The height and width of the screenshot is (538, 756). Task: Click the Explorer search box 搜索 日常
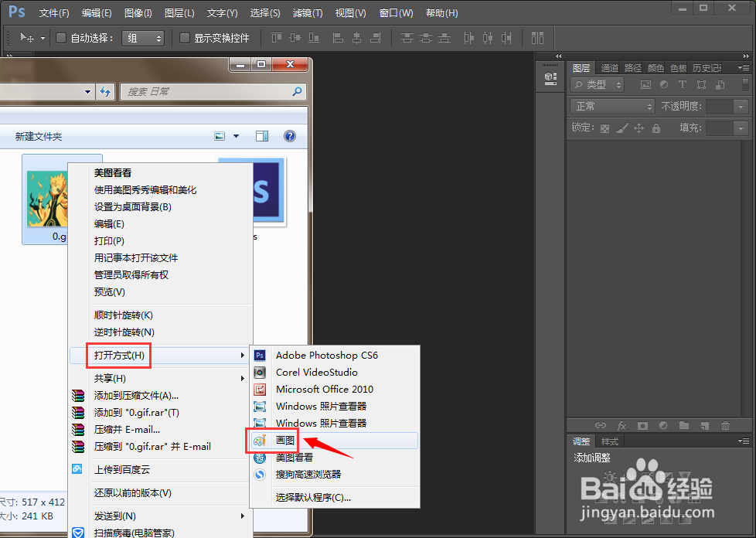[x=212, y=91]
